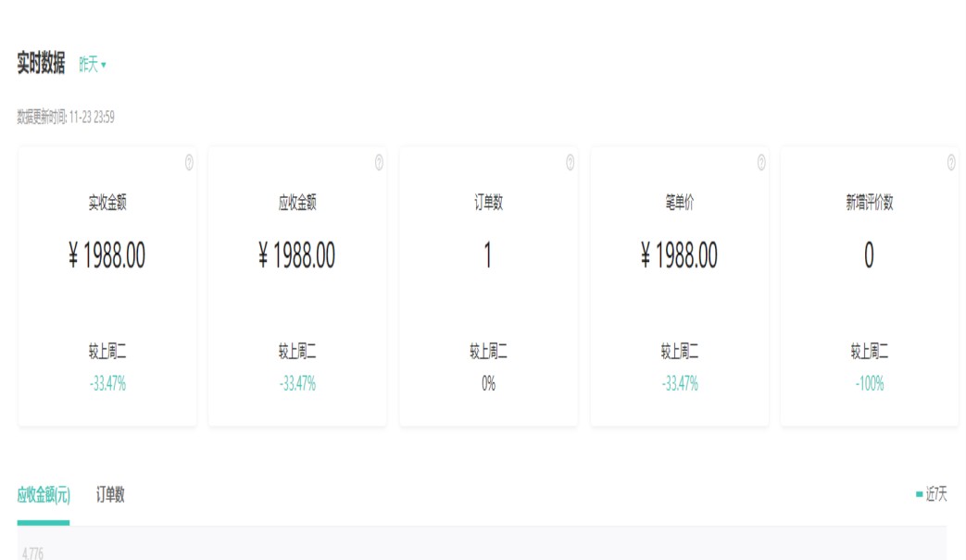966x560 pixels.
Task: Click the 订单数 count value 1
Action: point(488,255)
